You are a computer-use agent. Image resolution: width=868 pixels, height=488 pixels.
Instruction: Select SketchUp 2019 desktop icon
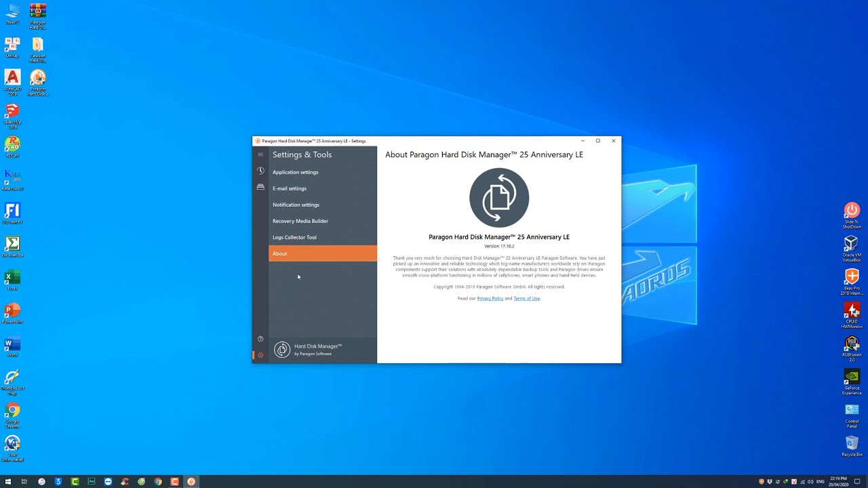click(x=12, y=115)
